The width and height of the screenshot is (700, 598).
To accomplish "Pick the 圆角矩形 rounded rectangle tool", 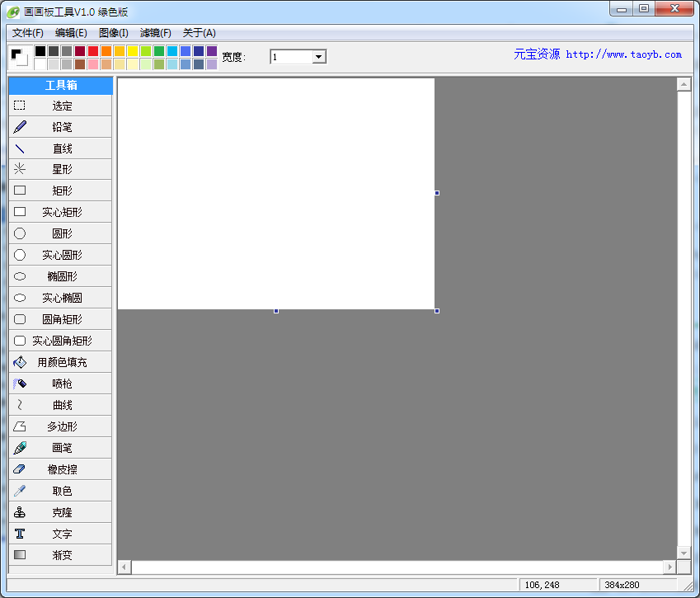I will click(x=60, y=319).
